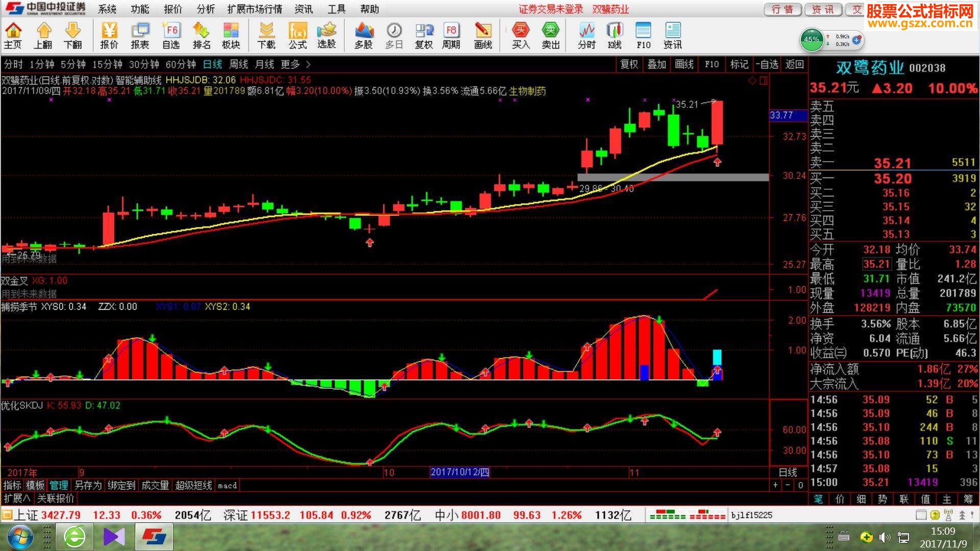The height and width of the screenshot is (551, 980).
Task: Click the 主页 home toolbar icon
Action: [13, 36]
